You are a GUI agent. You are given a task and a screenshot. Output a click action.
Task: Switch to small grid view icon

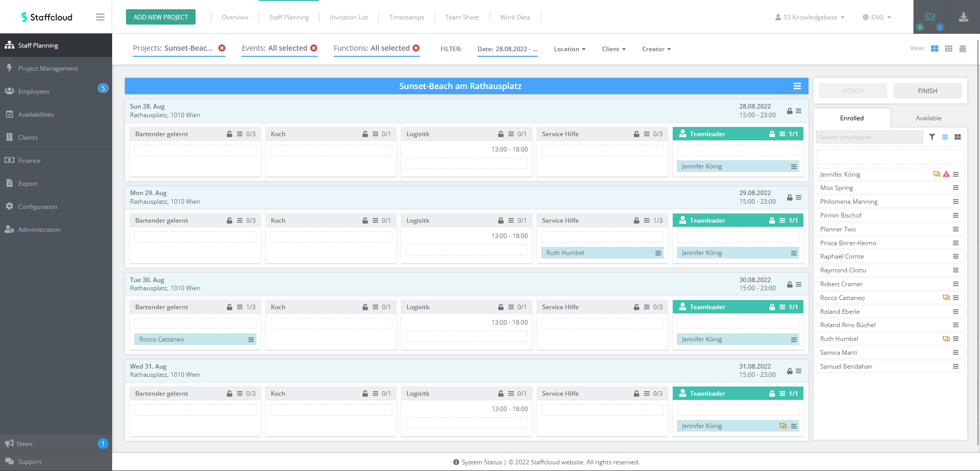tap(949, 49)
